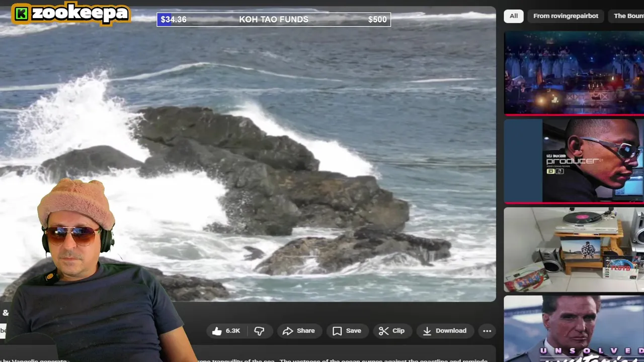Click the dislike thumbs-down button
The width and height of the screenshot is (644, 362).
tap(260, 331)
